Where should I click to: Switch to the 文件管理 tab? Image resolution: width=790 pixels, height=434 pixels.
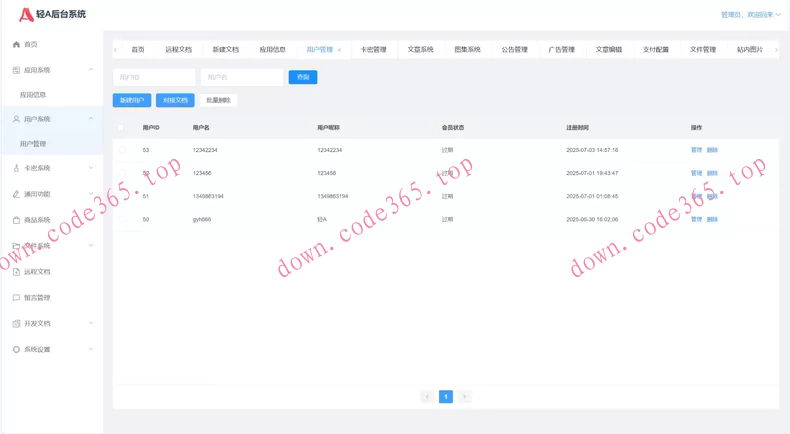click(x=703, y=49)
